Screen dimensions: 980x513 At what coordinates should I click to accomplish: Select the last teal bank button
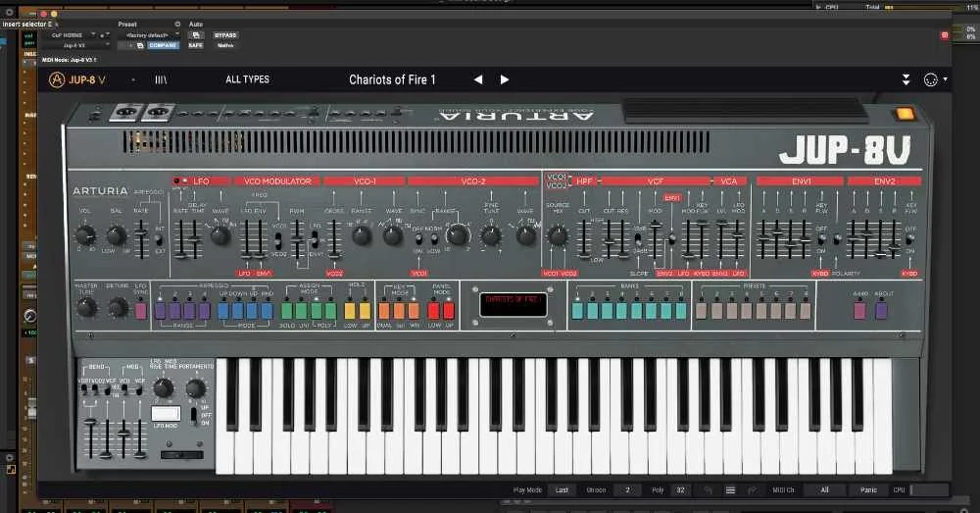(x=681, y=310)
